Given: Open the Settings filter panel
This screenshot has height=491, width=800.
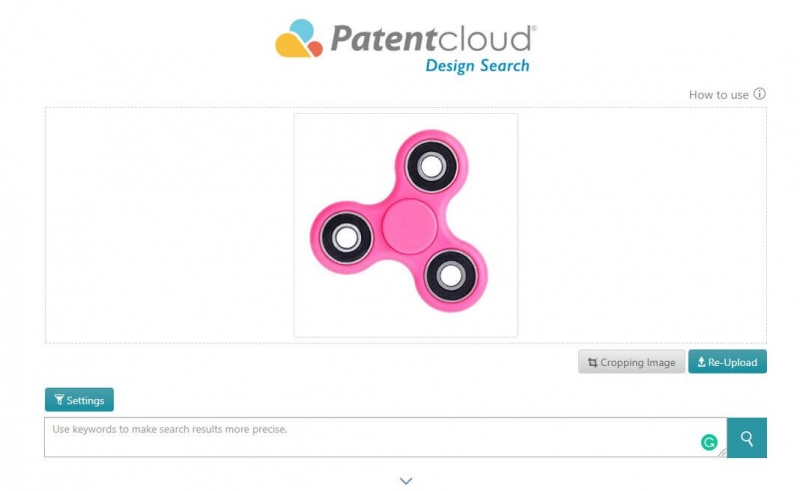Looking at the screenshot, I should point(79,400).
